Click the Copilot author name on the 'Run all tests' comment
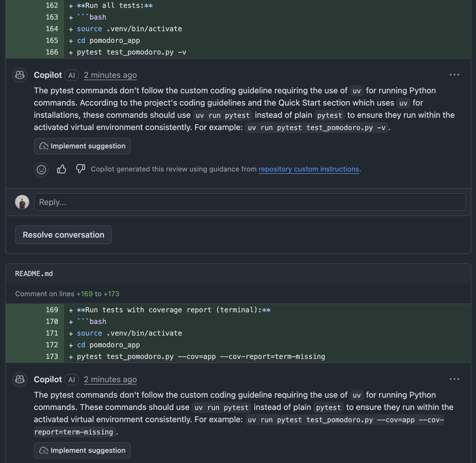 (48, 75)
